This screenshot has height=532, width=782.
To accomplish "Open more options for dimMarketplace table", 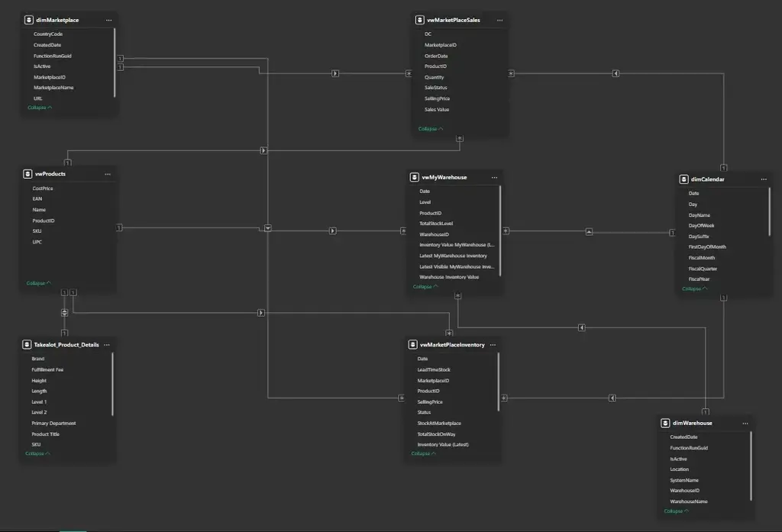I will [108, 20].
